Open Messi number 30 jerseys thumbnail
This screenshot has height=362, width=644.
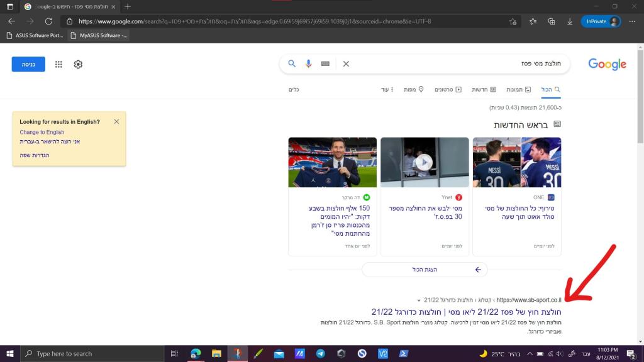click(517, 163)
